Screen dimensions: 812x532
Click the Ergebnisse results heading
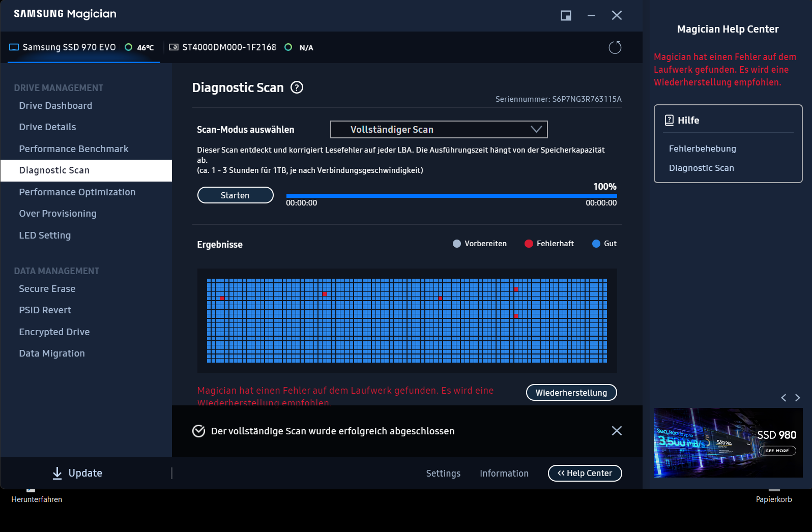coord(220,245)
